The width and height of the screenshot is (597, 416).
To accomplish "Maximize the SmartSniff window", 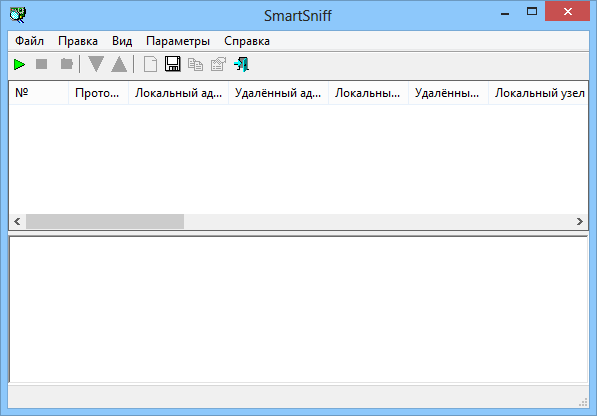I will [x=532, y=12].
